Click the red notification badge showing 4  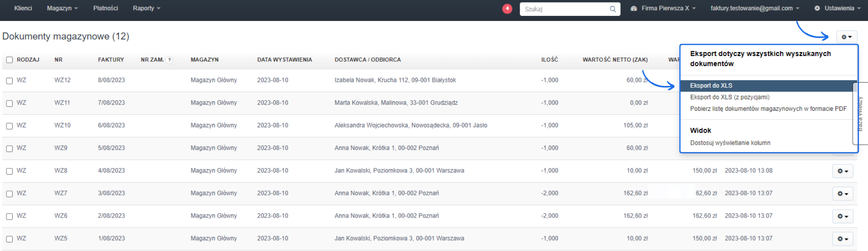coord(507,9)
